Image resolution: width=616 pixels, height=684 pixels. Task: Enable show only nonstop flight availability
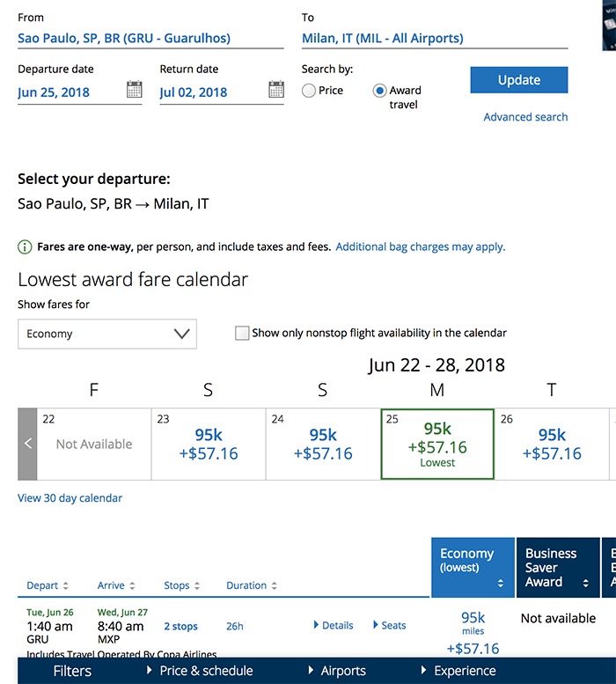pyautogui.click(x=242, y=334)
